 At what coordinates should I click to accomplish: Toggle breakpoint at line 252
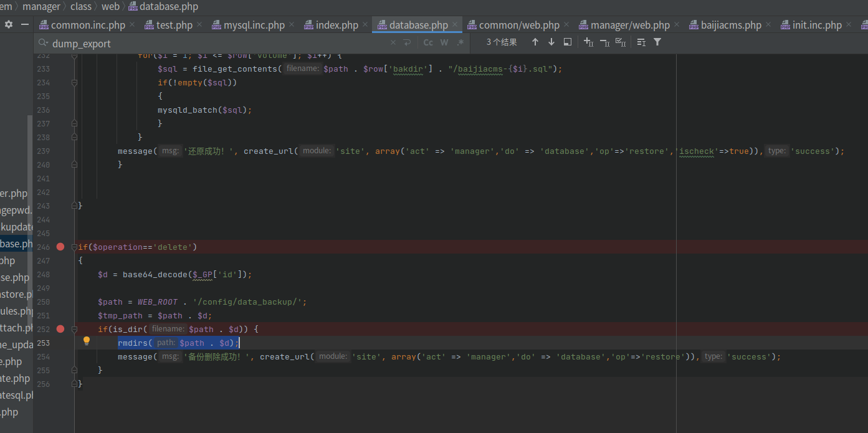coord(60,329)
